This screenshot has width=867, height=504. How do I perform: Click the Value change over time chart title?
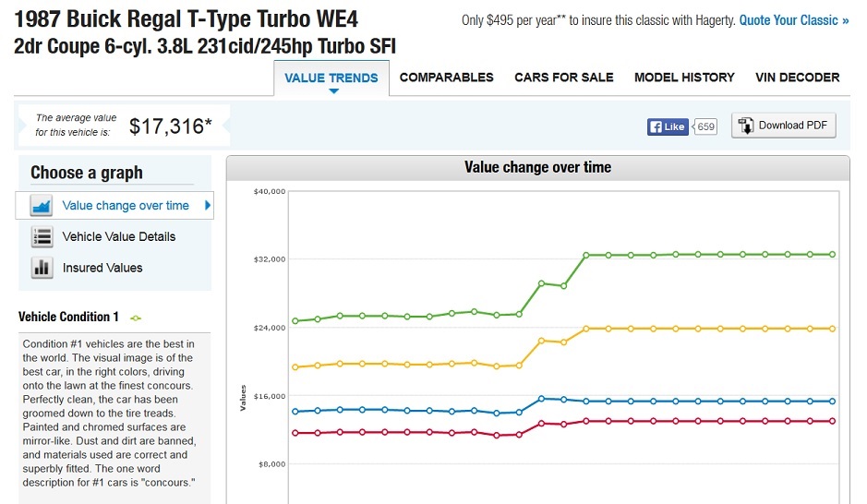coord(537,167)
